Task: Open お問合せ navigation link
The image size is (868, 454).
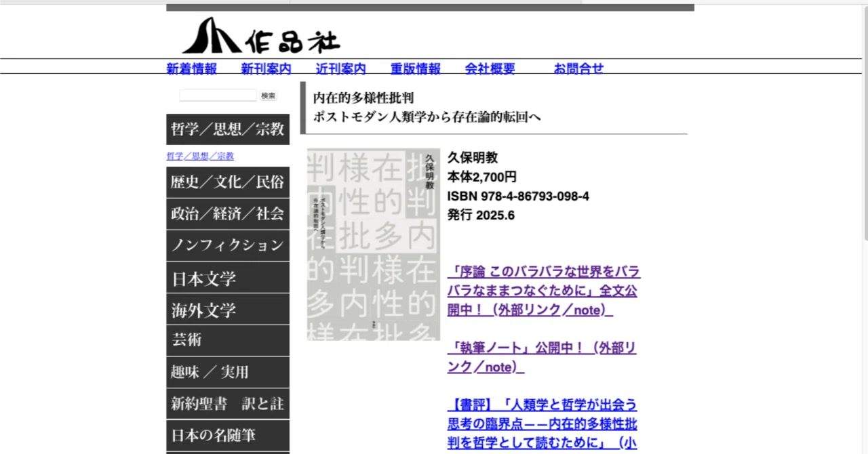Action: pos(578,68)
